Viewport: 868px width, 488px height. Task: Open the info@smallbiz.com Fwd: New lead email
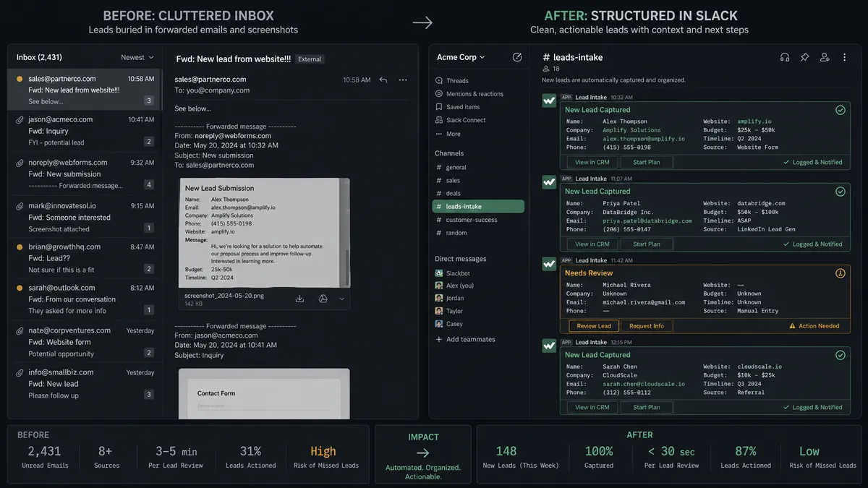click(85, 383)
